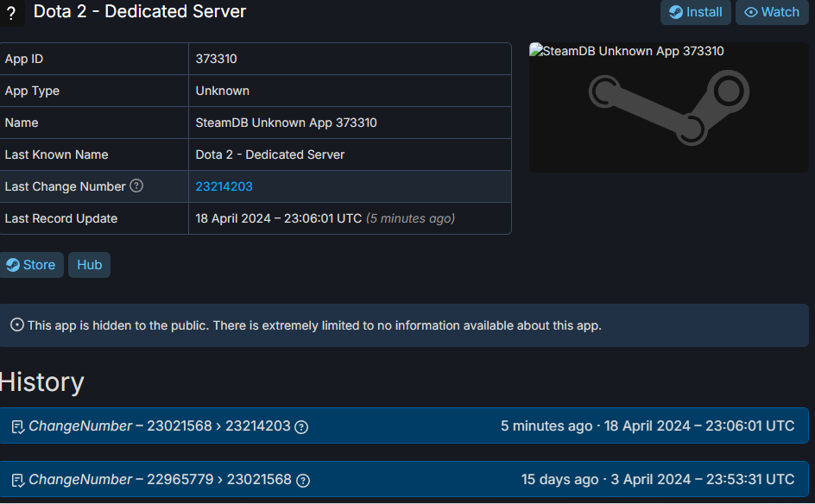Click the Install button
Screen dimensions: 815x504
coord(695,12)
